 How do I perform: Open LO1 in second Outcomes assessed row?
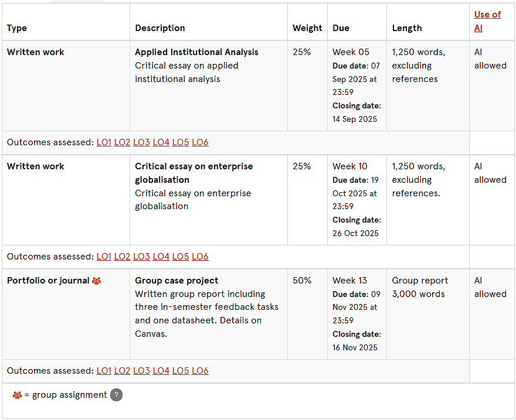(x=104, y=257)
